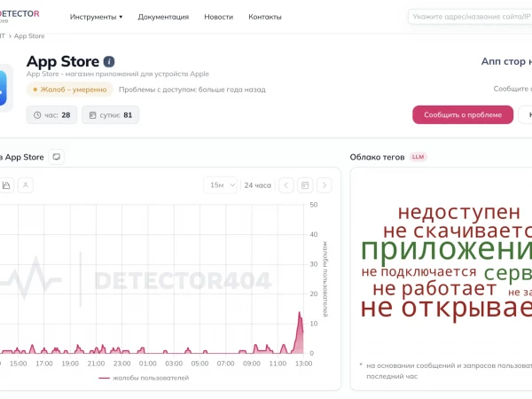This screenshot has width=532, height=399.
Task: Click the calendar icon in сутки counter
Action: pyautogui.click(x=92, y=115)
